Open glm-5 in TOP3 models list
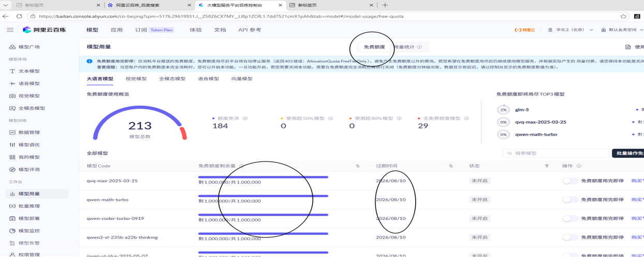Viewport: 644px width, 264px height. click(522, 110)
